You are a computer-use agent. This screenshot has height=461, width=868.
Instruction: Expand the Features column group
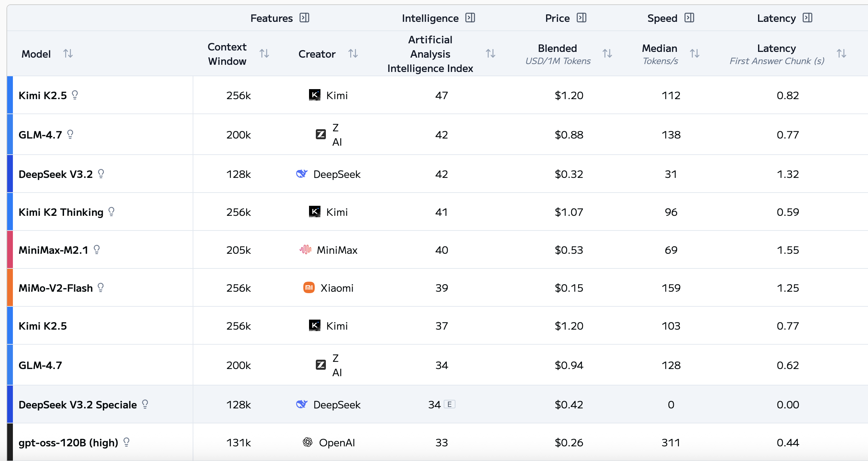tap(304, 18)
